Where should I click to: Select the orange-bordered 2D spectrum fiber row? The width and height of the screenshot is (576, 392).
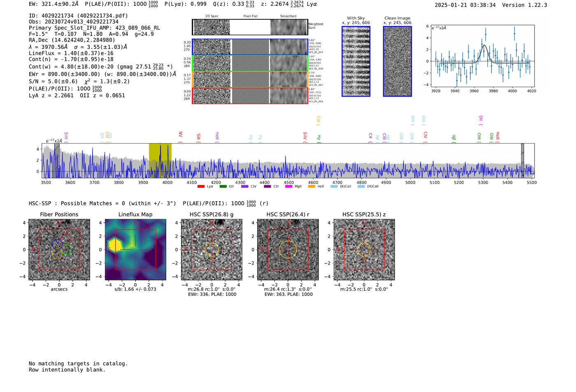coord(250,79)
